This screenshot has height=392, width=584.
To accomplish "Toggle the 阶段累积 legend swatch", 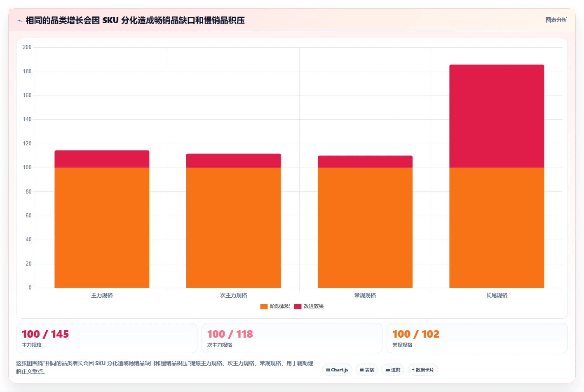I will click(264, 306).
